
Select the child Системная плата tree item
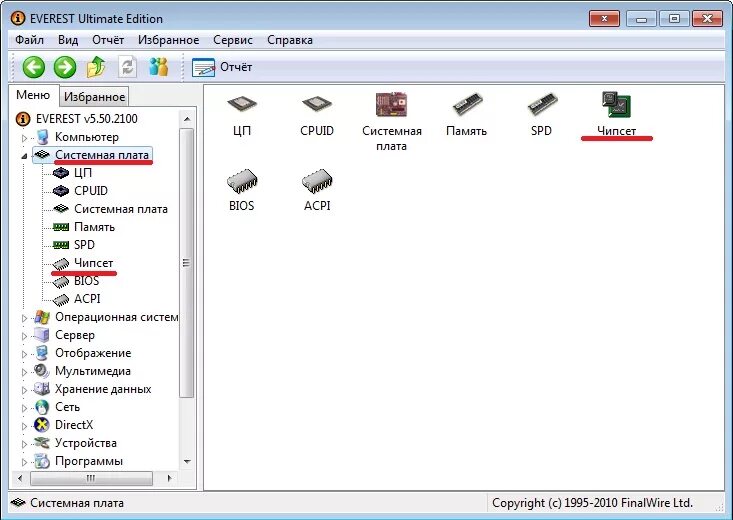point(110,209)
